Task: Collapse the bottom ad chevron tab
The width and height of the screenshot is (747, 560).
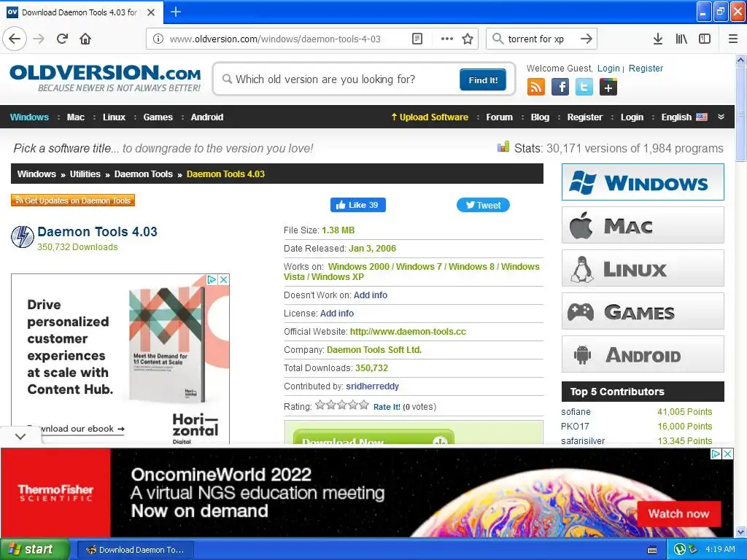Action: coord(20,436)
